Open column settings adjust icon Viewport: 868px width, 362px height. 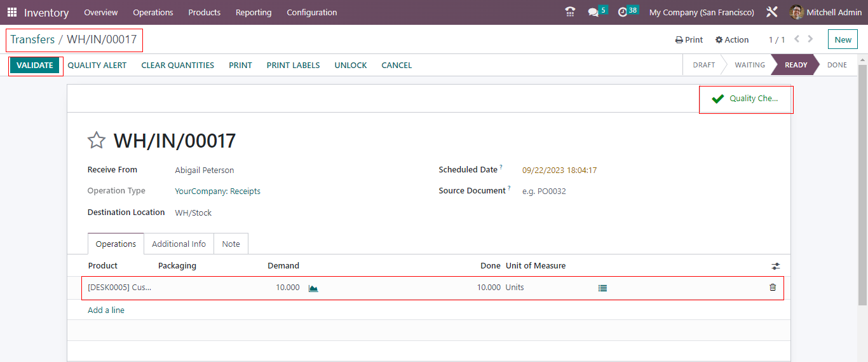pos(775,267)
